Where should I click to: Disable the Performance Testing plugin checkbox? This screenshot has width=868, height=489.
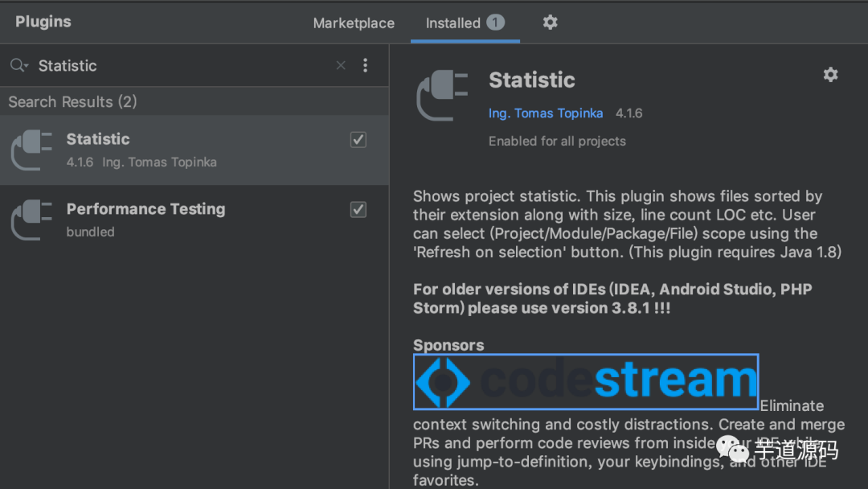click(358, 209)
